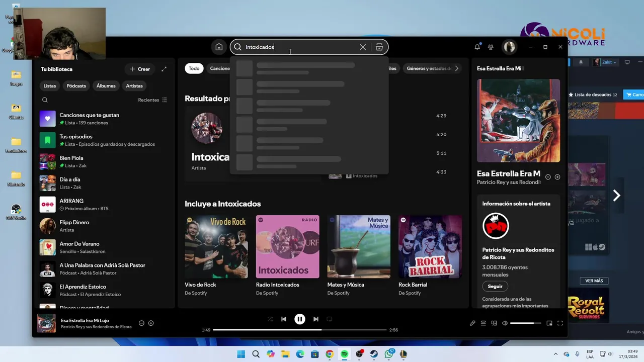Select the Todo search filter chip
The width and height of the screenshot is (644, 362).
click(x=194, y=68)
